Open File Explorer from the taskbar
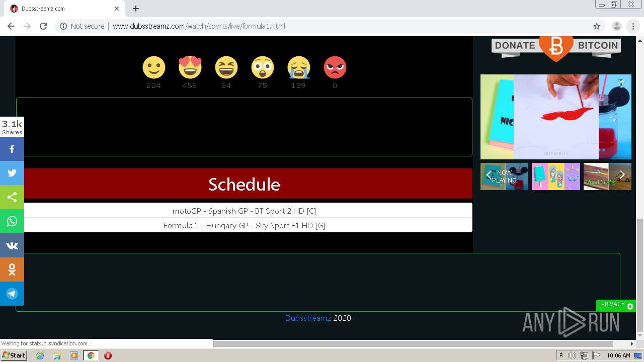The width and height of the screenshot is (644, 362). [57, 355]
